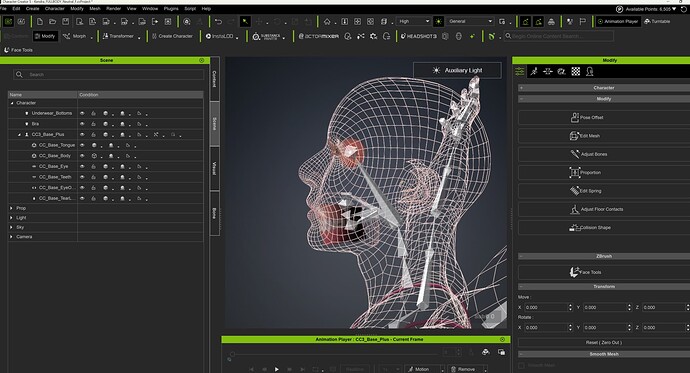Click the Auxiliary Light button in viewport
This screenshot has height=373, width=690.
tap(457, 70)
